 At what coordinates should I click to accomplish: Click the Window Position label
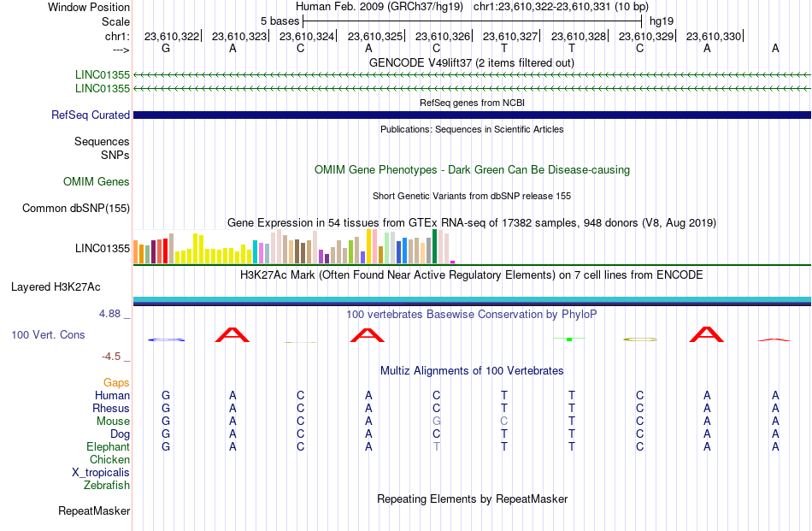pos(89,7)
